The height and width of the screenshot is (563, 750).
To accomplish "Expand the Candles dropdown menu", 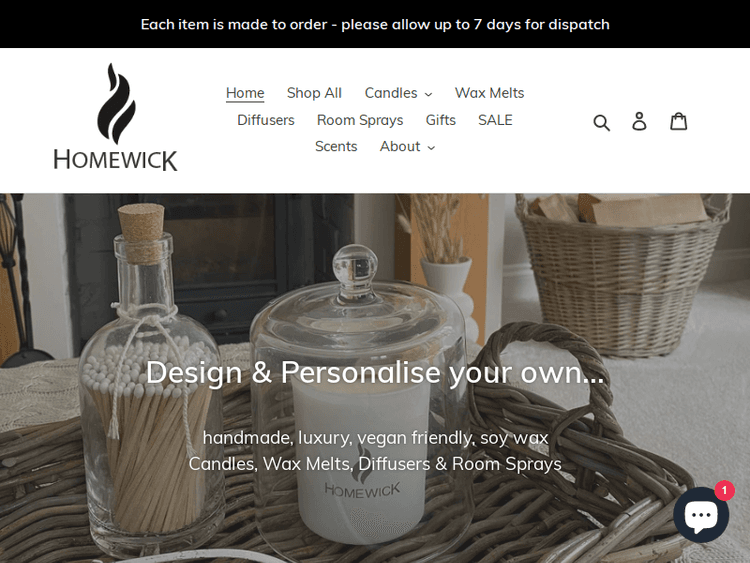I will point(398,93).
